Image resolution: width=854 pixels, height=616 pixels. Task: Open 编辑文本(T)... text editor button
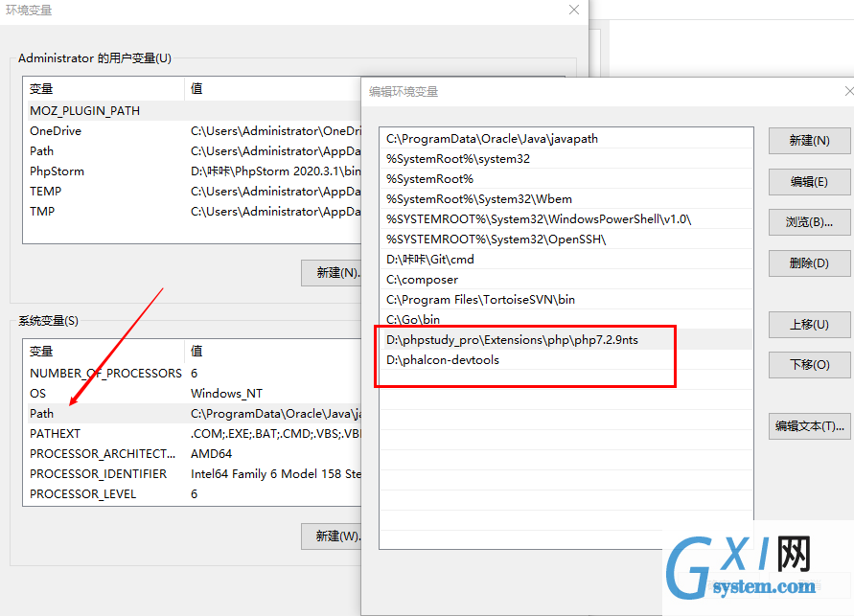coord(809,426)
